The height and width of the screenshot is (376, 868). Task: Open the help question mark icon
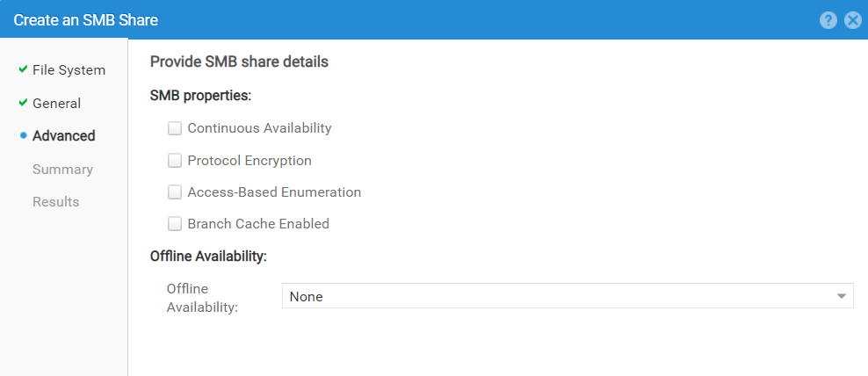pyautogui.click(x=828, y=20)
